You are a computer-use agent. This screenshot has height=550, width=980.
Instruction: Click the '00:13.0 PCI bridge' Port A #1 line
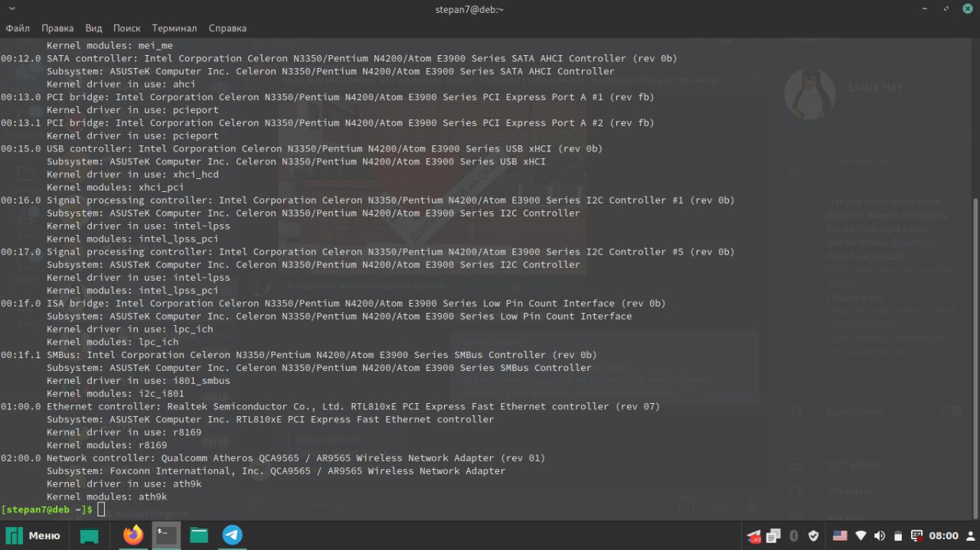coord(328,97)
